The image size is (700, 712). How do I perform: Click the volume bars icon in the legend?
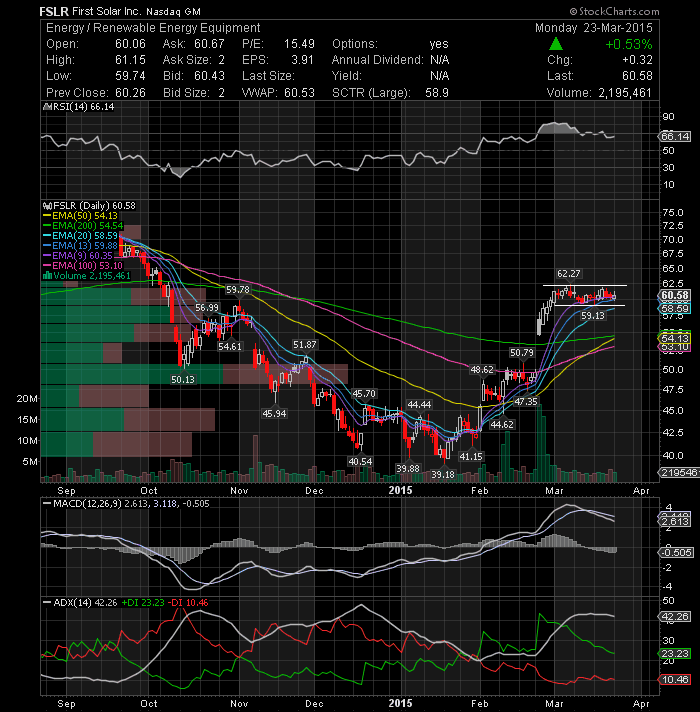pyautogui.click(x=47, y=276)
